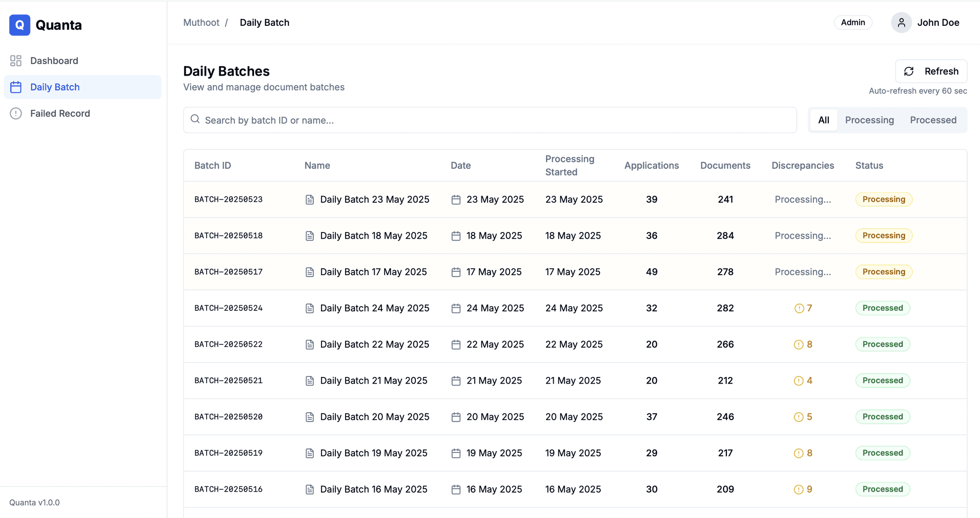Go to Muthoot breadcrumb link
This screenshot has width=980, height=518.
(201, 22)
